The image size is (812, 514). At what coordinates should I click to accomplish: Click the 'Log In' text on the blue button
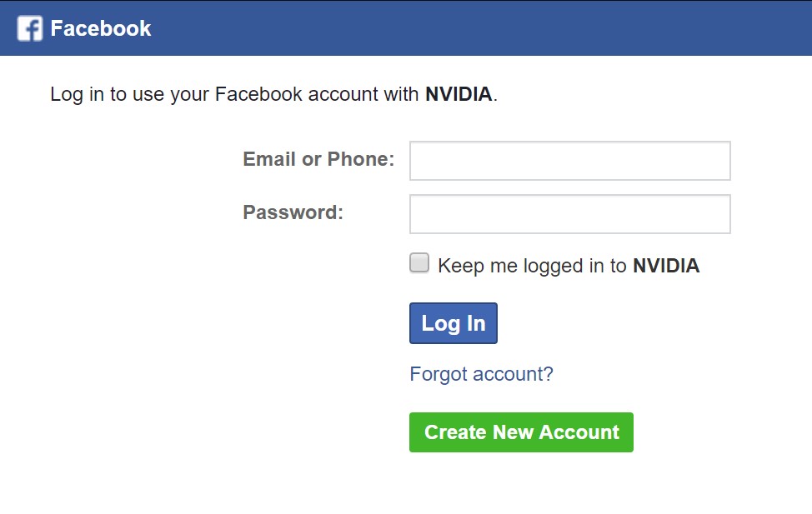pyautogui.click(x=454, y=323)
